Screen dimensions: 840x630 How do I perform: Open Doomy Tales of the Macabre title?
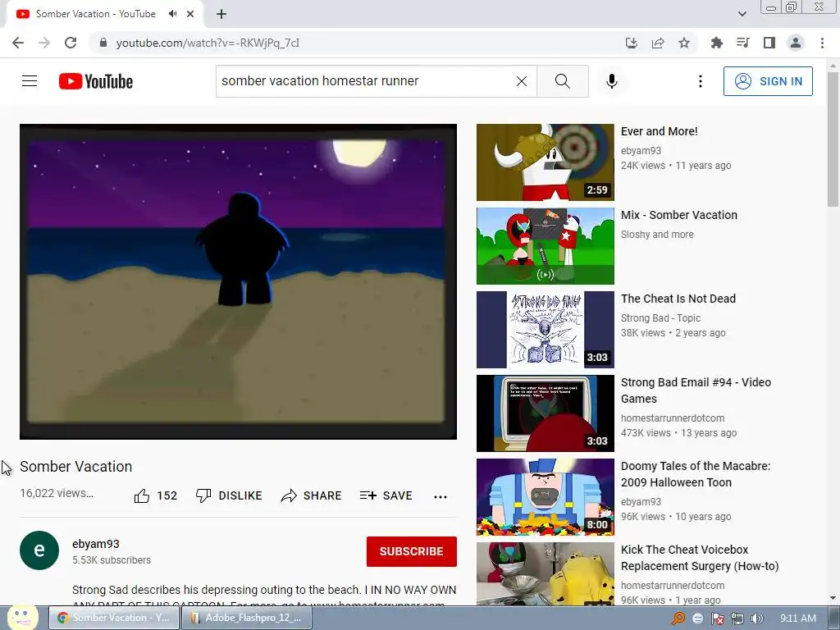point(696,473)
